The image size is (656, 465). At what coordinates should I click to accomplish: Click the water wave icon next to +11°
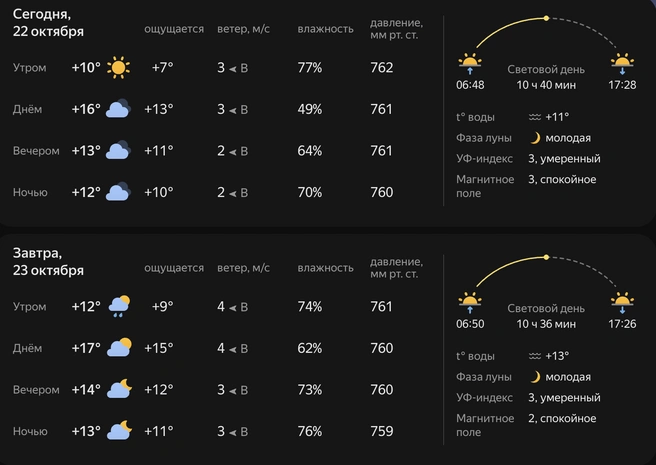click(536, 117)
